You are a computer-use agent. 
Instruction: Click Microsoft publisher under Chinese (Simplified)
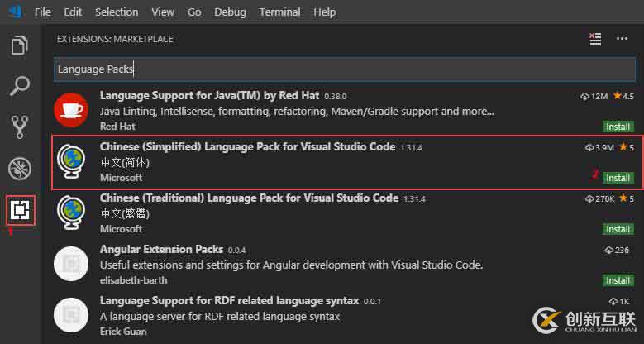pos(122,178)
